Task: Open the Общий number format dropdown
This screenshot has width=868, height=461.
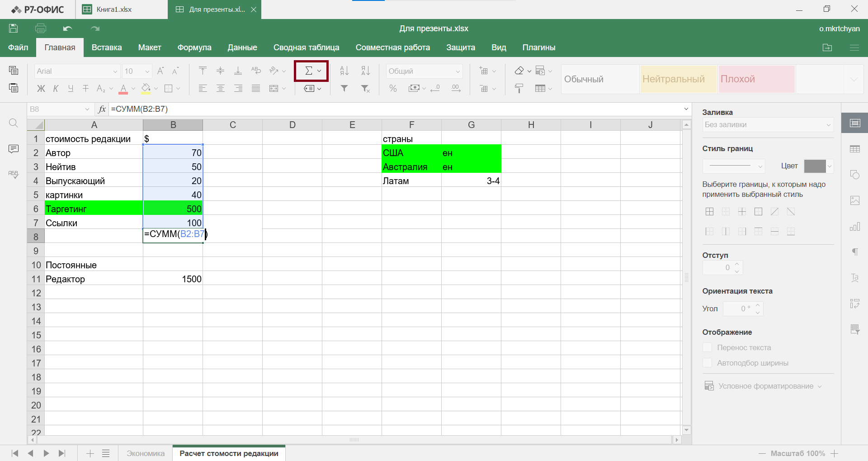Action: click(x=424, y=71)
